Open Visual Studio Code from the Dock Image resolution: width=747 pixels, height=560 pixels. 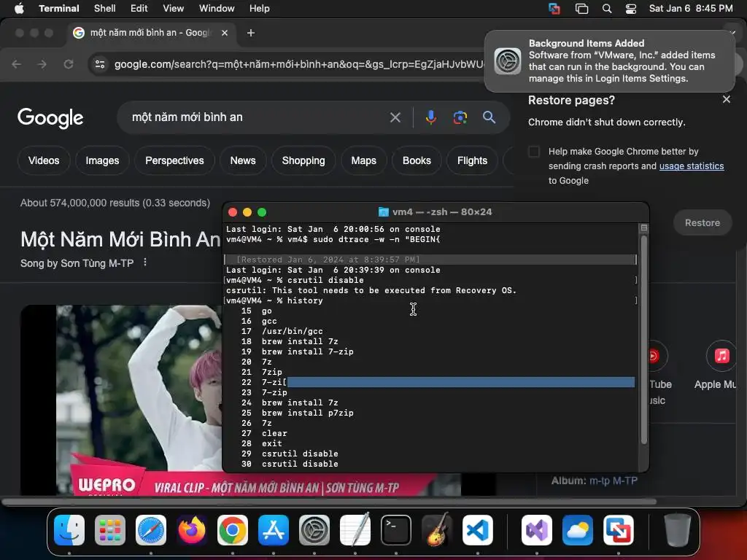click(478, 530)
